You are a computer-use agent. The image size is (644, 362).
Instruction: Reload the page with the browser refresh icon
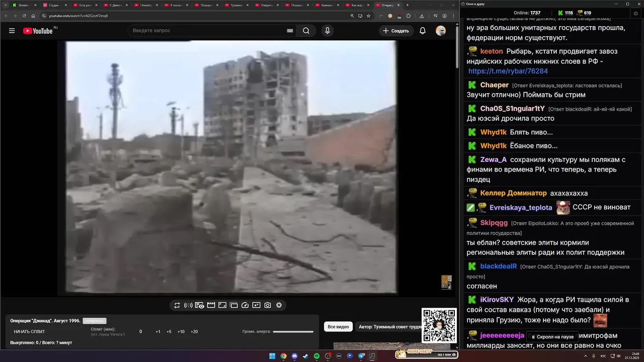[x=24, y=16]
